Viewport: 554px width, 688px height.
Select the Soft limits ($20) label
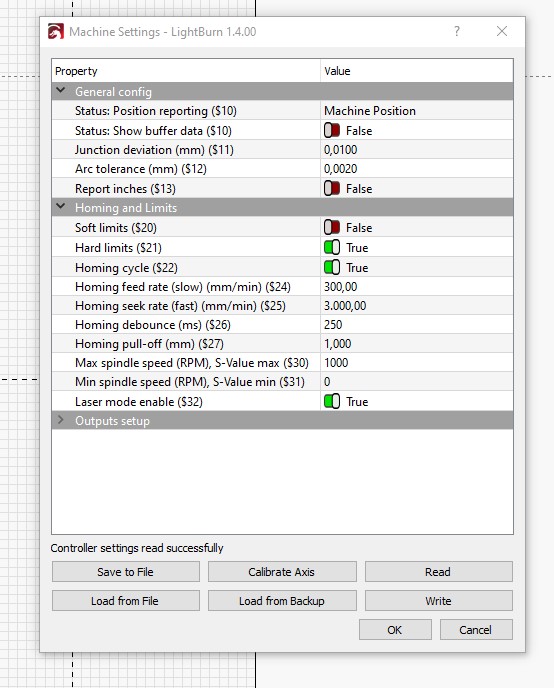116,228
